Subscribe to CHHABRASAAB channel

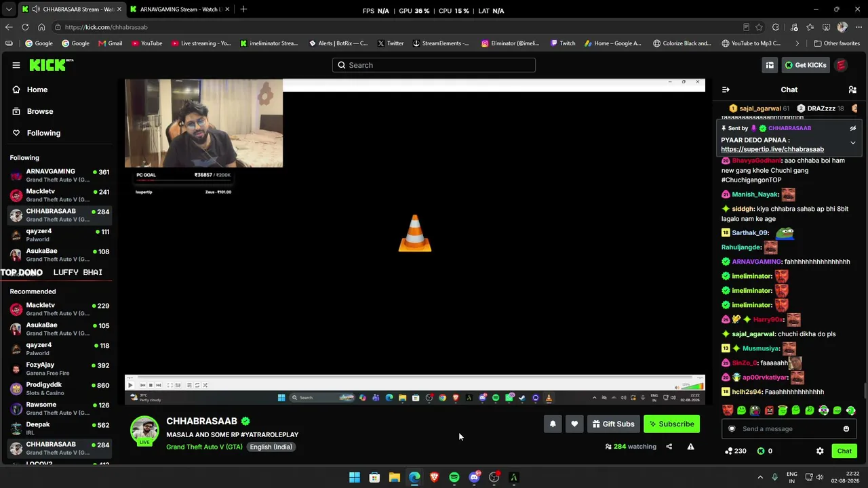click(x=671, y=424)
